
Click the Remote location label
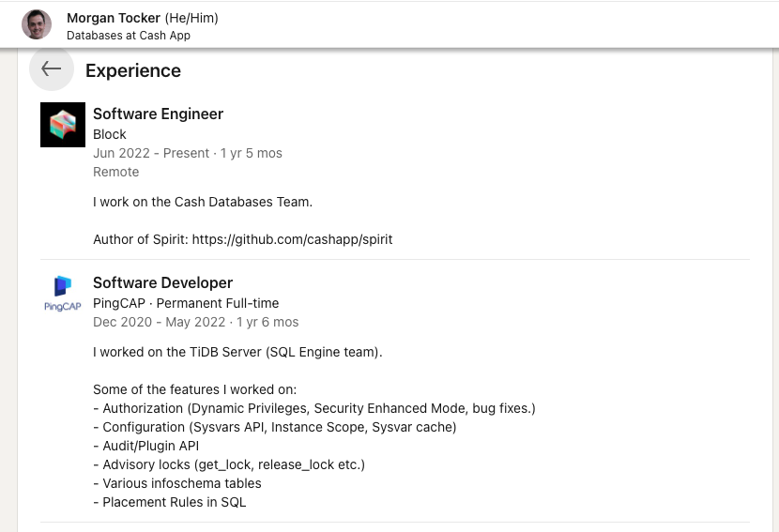pyautogui.click(x=115, y=172)
